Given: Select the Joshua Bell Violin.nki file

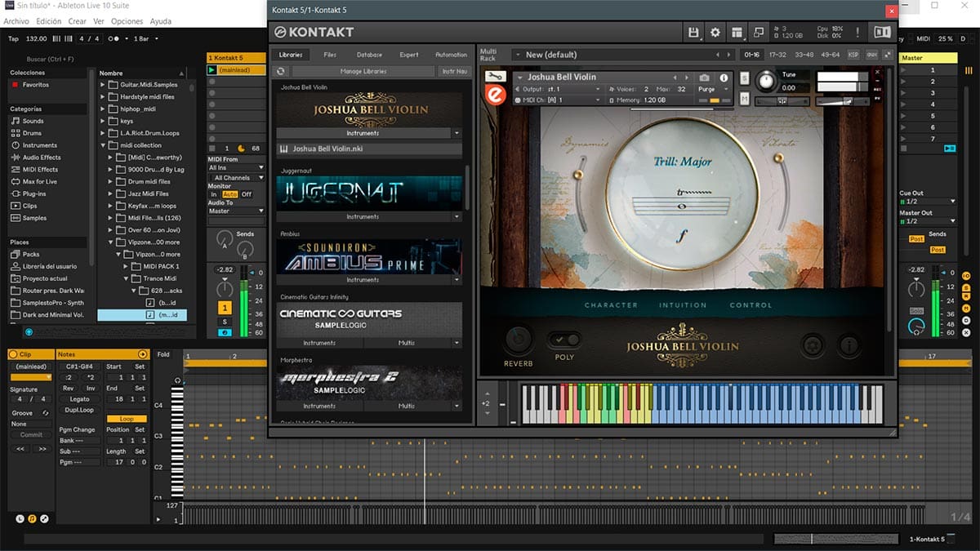Looking at the screenshot, I should click(369, 149).
